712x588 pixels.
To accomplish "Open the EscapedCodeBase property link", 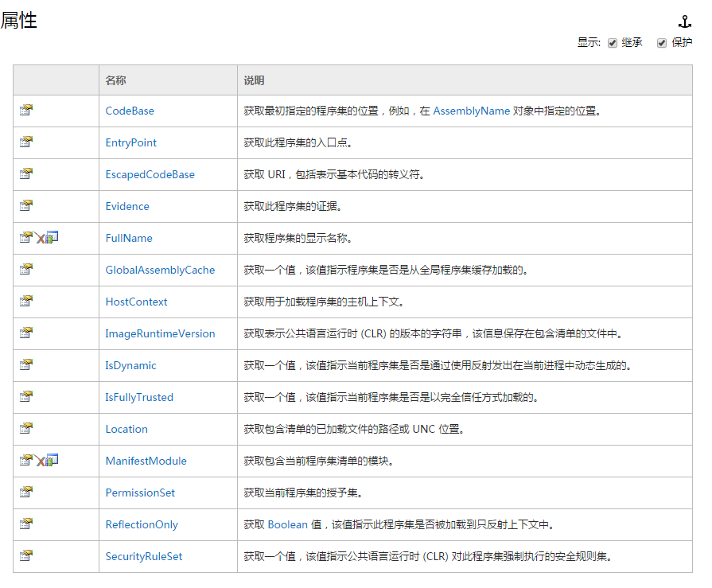I will tap(150, 174).
